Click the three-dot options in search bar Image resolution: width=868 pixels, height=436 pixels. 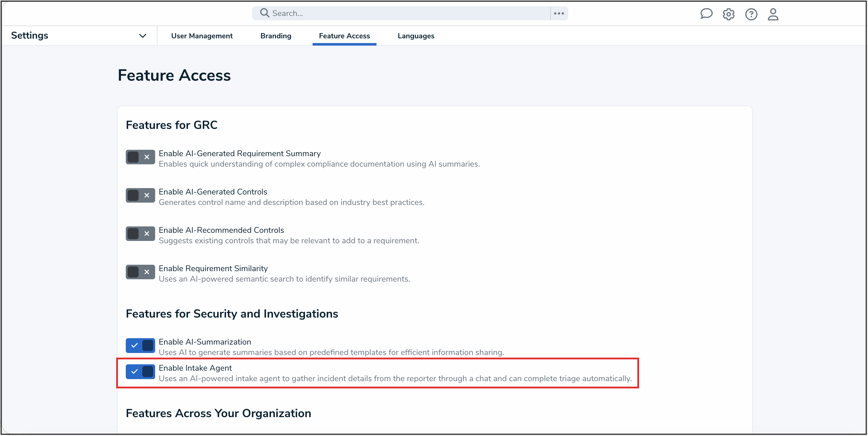559,13
